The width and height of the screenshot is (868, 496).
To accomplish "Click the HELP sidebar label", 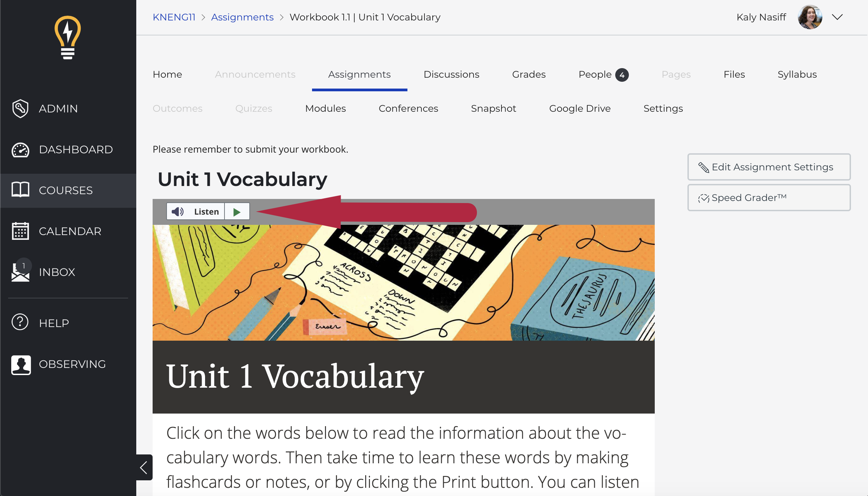I will click(54, 323).
